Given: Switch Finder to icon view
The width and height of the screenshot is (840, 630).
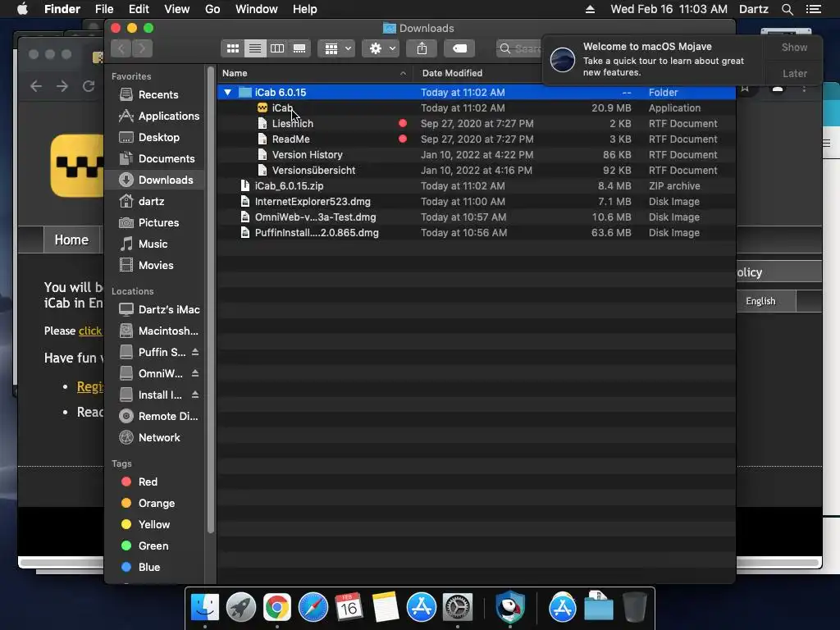Looking at the screenshot, I should point(232,48).
